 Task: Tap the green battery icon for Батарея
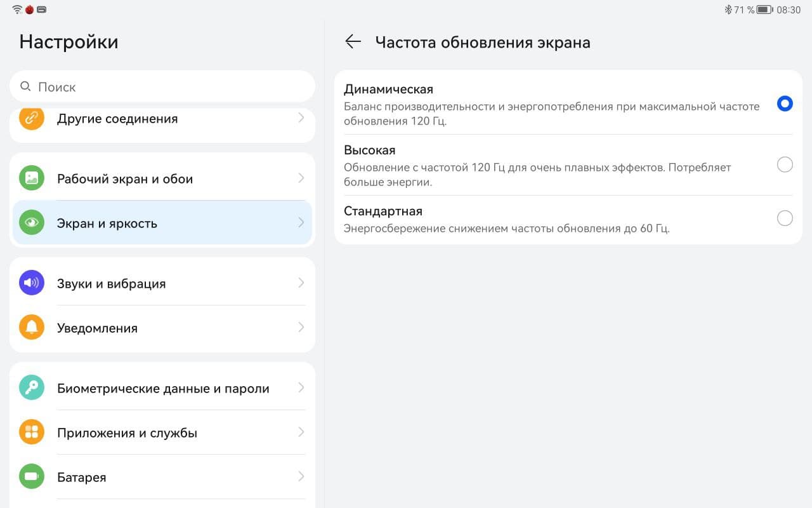coord(32,476)
